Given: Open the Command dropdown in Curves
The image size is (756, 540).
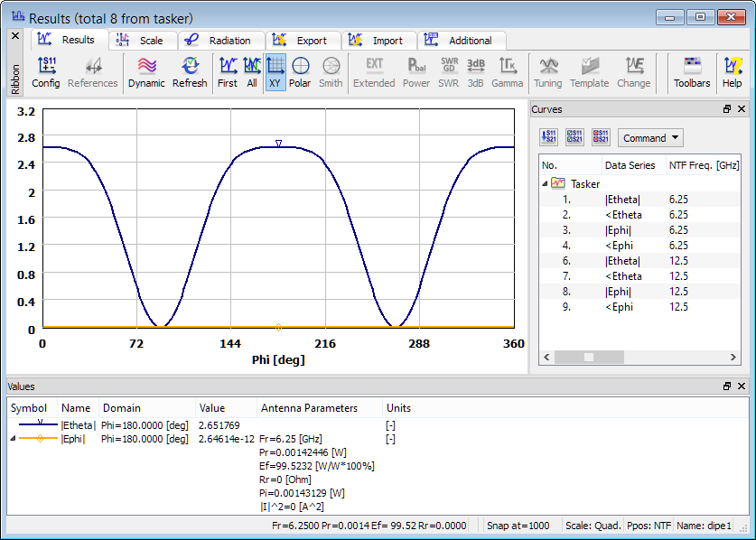Looking at the screenshot, I should click(650, 138).
